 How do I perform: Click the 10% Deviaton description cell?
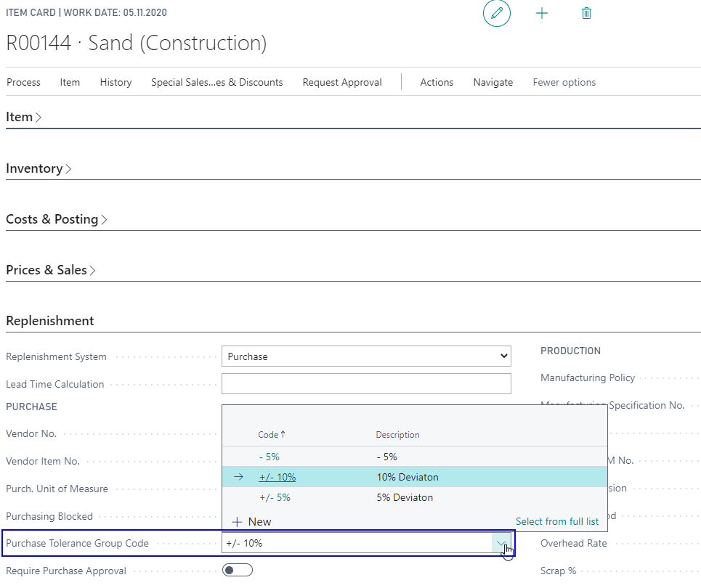[x=408, y=477]
